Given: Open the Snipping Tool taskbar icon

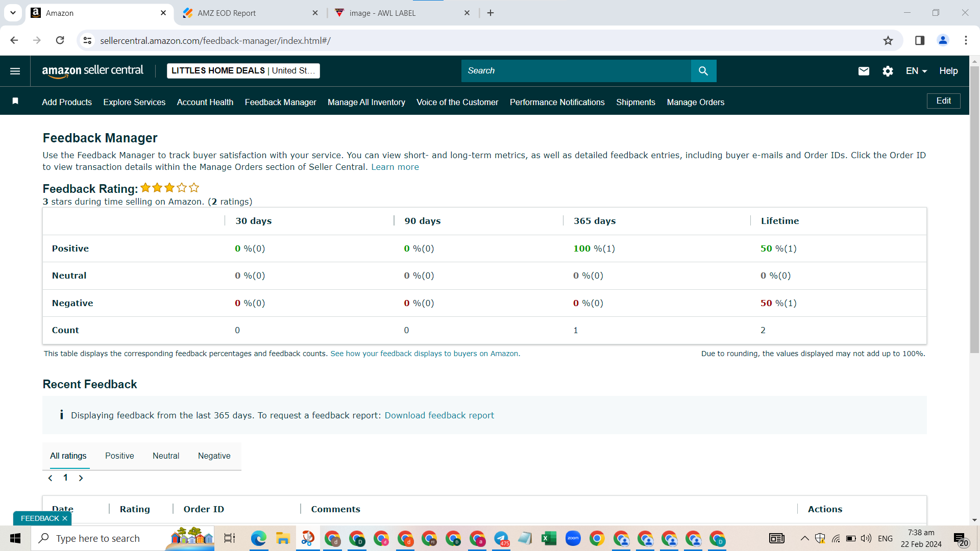Looking at the screenshot, I should click(307, 538).
